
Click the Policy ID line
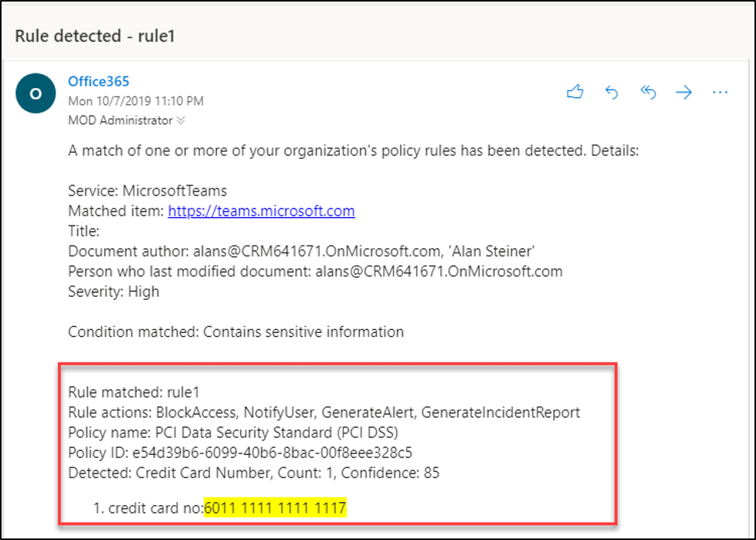(x=246, y=452)
